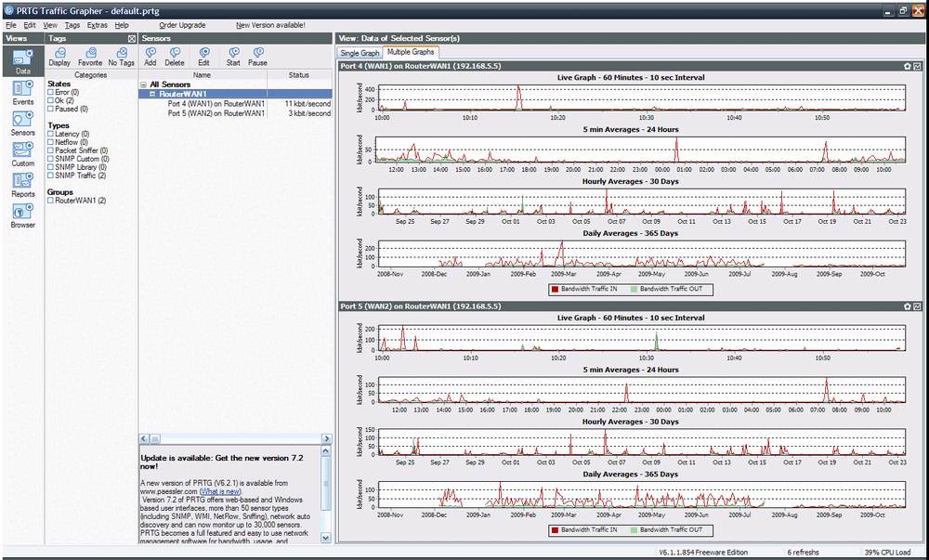Open settings icon for Port 5 graph panel

pyautogui.click(x=907, y=306)
